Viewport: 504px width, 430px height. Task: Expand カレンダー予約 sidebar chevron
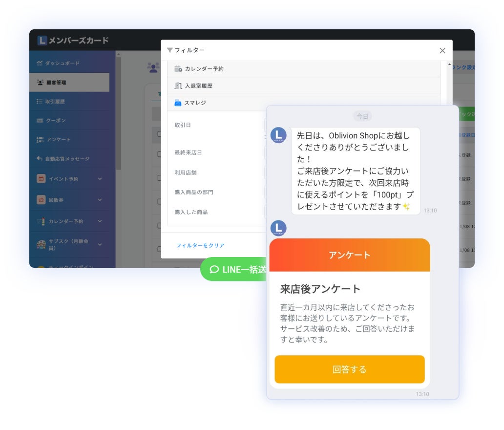click(x=100, y=221)
